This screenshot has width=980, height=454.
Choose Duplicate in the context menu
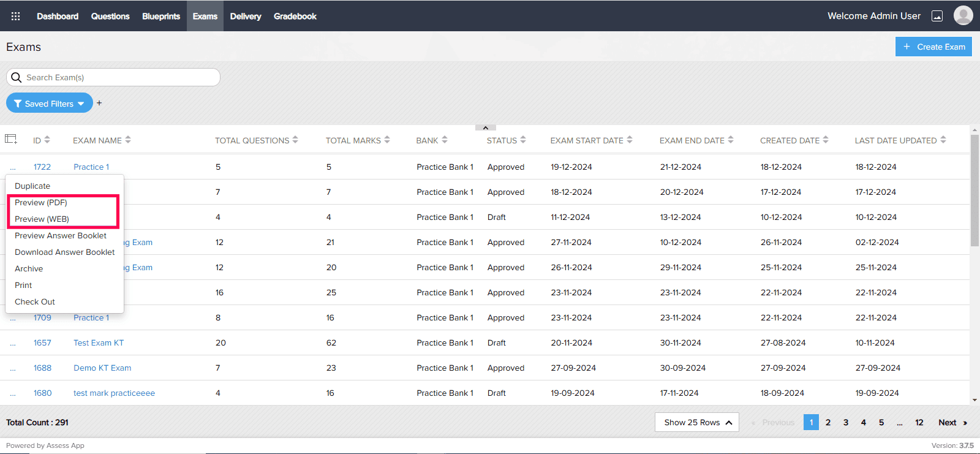tap(32, 186)
